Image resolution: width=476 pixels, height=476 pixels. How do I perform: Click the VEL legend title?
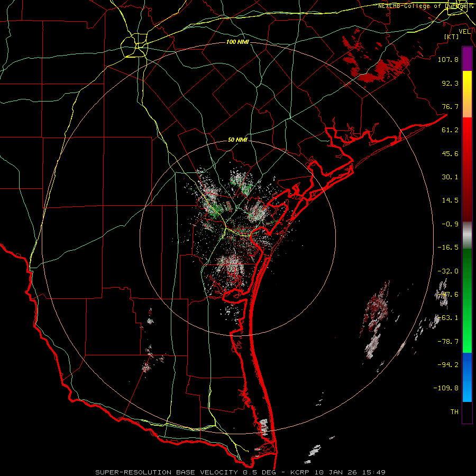pyautogui.click(x=464, y=32)
